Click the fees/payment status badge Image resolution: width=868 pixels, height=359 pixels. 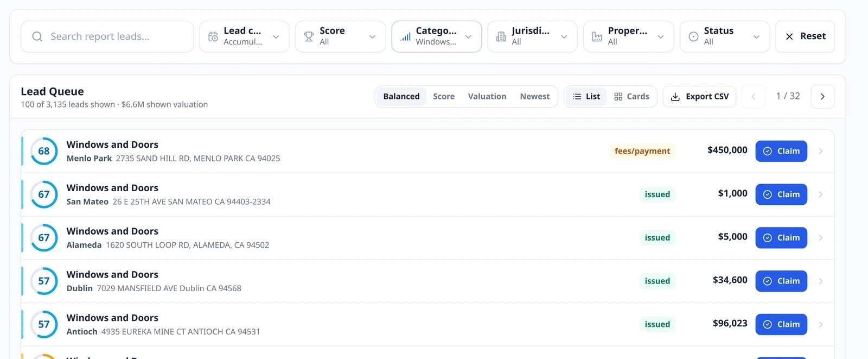(642, 151)
